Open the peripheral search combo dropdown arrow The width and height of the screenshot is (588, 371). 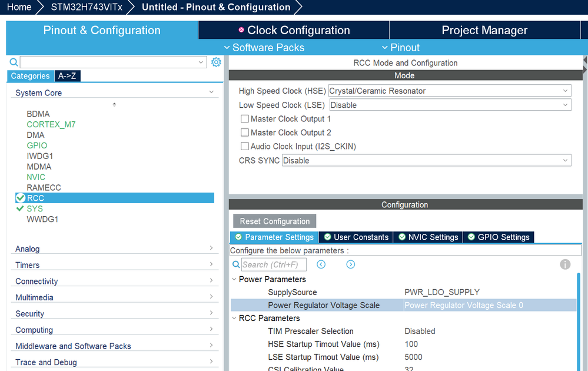click(201, 62)
